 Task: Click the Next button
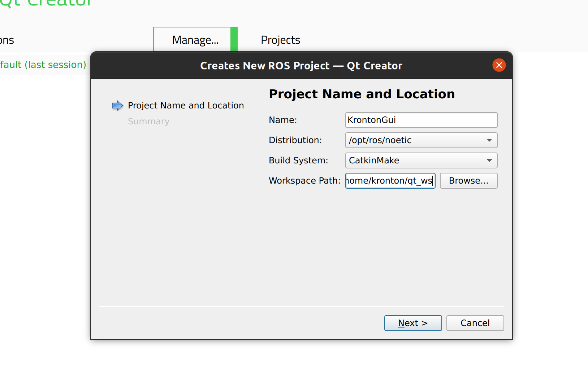pyautogui.click(x=413, y=323)
